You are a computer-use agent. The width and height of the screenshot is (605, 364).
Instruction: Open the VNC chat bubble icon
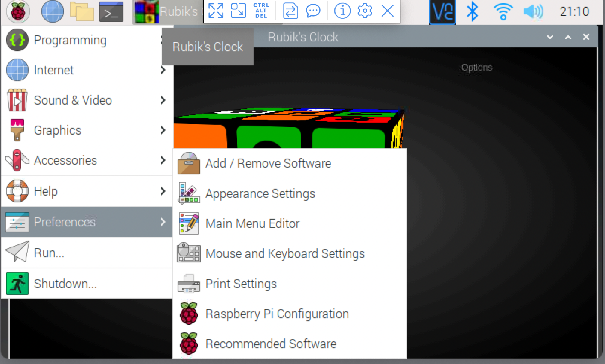click(313, 11)
